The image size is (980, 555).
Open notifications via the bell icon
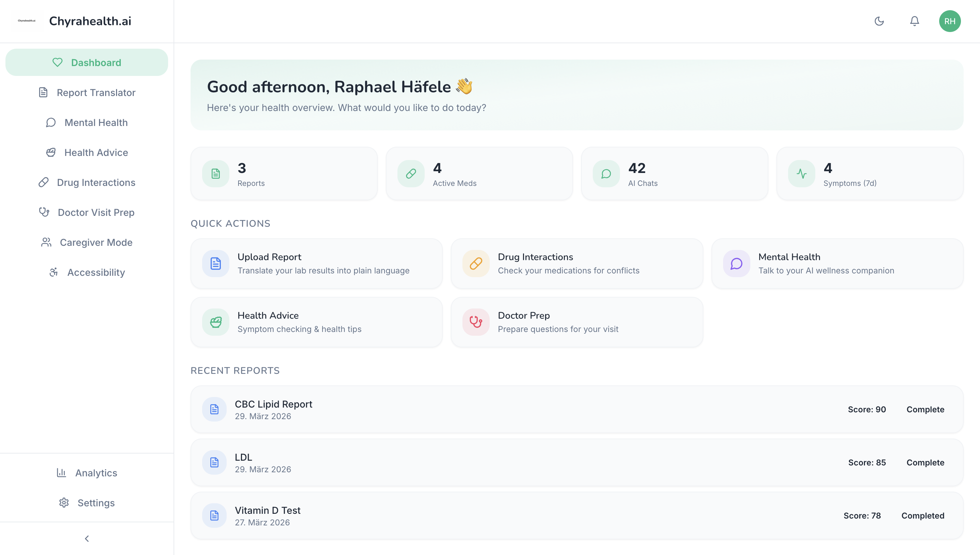pyautogui.click(x=914, y=21)
